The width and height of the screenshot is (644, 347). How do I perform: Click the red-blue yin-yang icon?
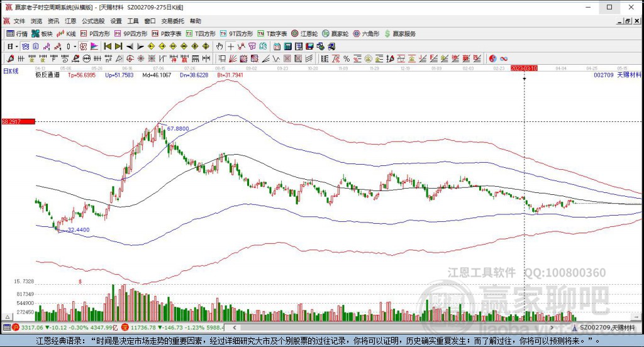pos(492,58)
